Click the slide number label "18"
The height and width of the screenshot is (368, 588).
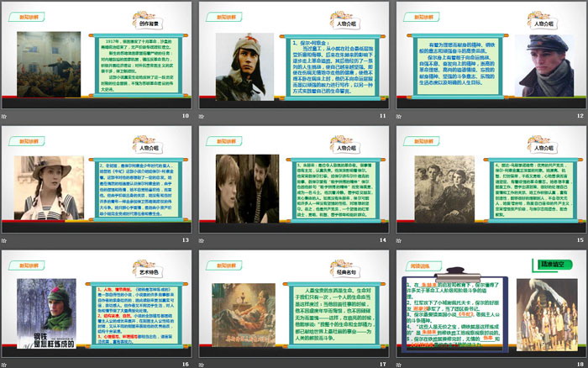click(x=580, y=365)
